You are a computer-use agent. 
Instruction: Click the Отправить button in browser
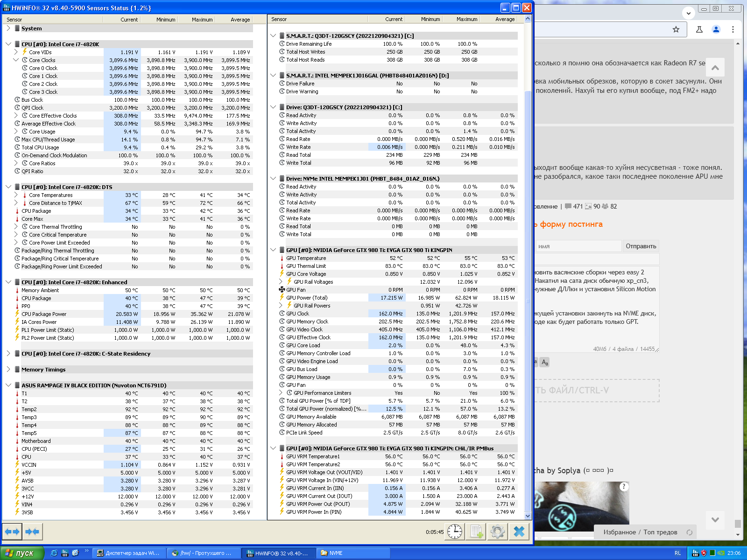641,246
